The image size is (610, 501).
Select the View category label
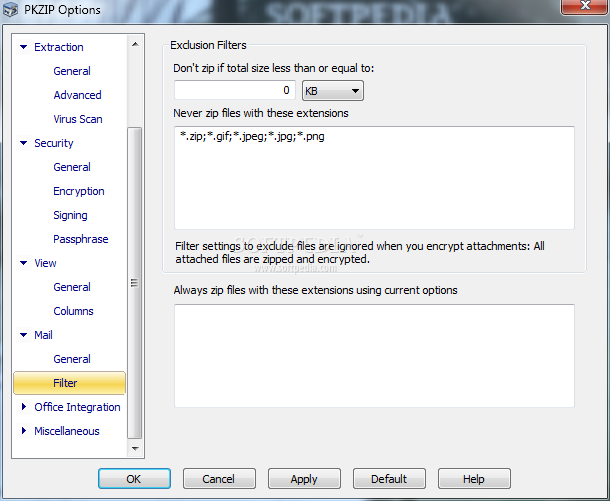coord(45,263)
